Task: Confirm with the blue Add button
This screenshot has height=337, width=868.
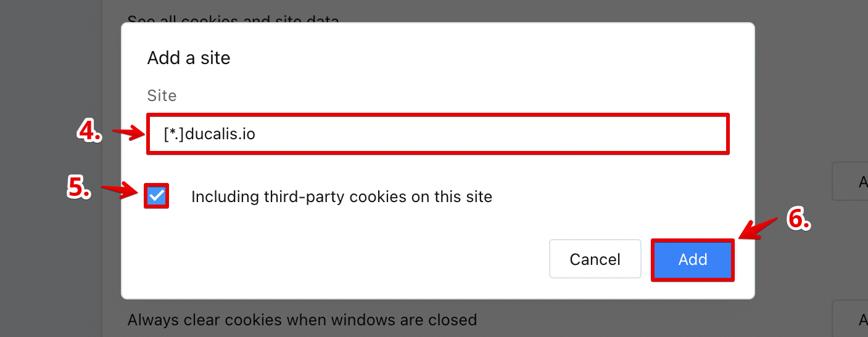Action: (692, 259)
